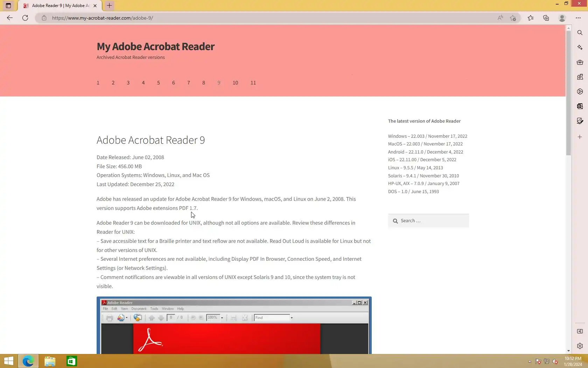Go to version 1 page
This screenshot has height=368, width=588.
(x=98, y=83)
